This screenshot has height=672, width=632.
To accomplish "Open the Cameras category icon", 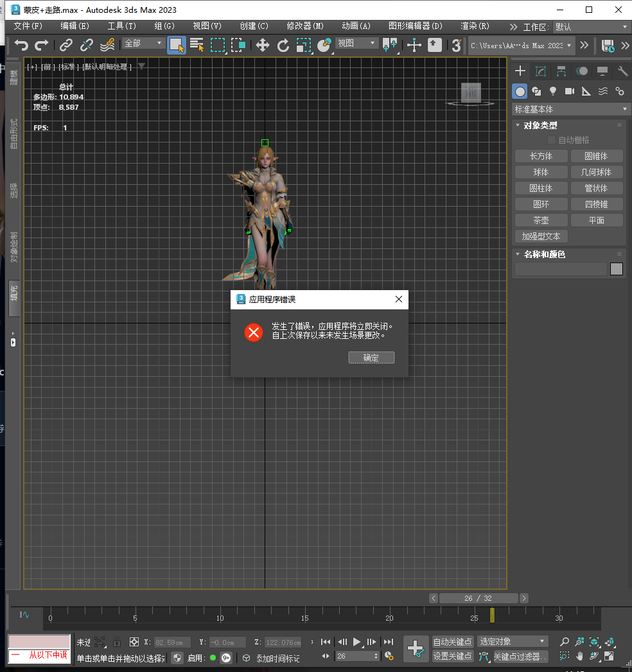I will pos(569,91).
